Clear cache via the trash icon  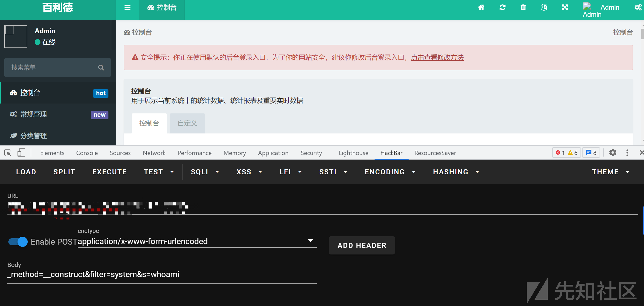[x=523, y=7]
